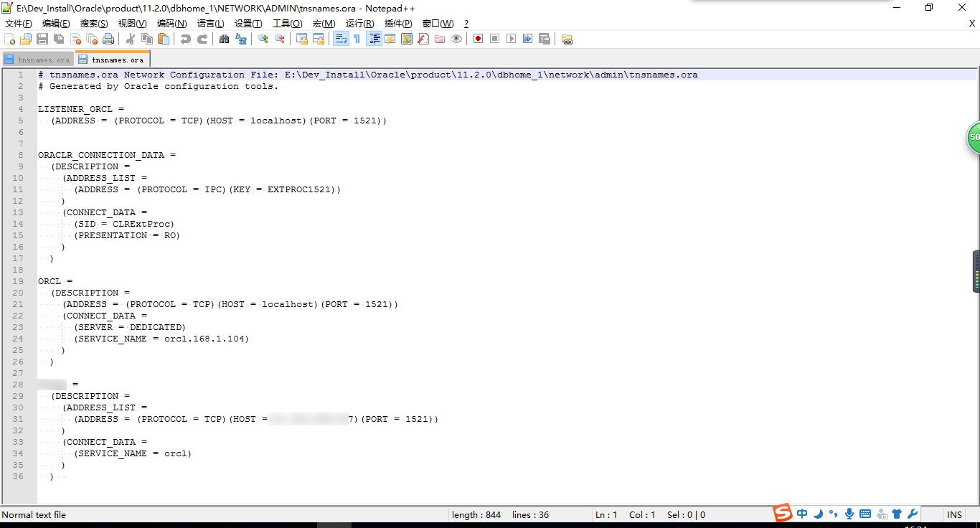Screen dimensions: 980x528
Task: Open the IME soft keyboard icon
Action: [865, 514]
